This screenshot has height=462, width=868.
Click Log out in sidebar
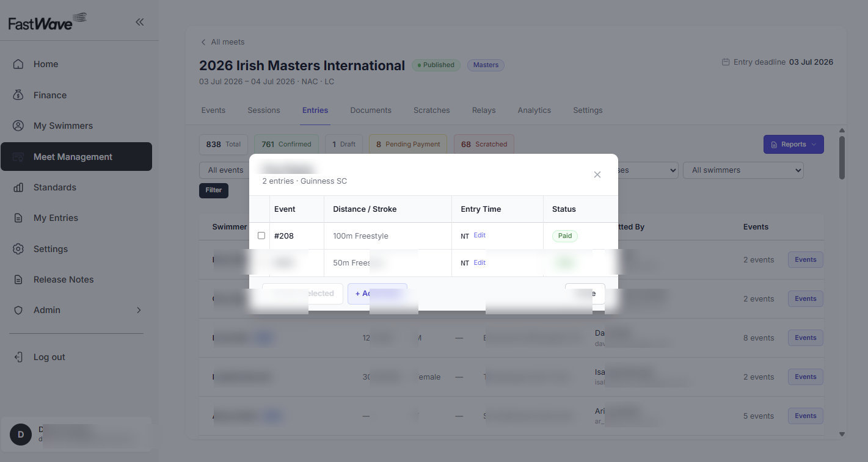click(x=49, y=357)
